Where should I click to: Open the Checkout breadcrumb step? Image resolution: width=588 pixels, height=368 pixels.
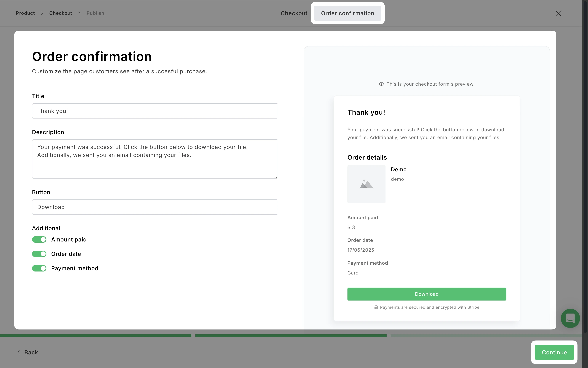coord(61,13)
